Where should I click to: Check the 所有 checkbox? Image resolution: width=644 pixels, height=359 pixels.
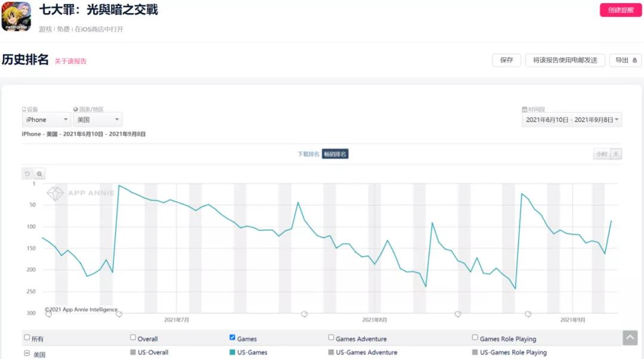point(27,338)
